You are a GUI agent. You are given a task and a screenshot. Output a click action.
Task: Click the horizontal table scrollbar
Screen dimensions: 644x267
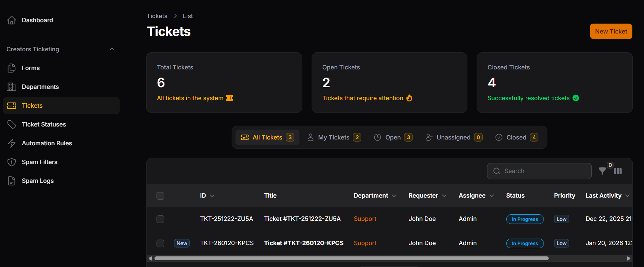point(351,258)
